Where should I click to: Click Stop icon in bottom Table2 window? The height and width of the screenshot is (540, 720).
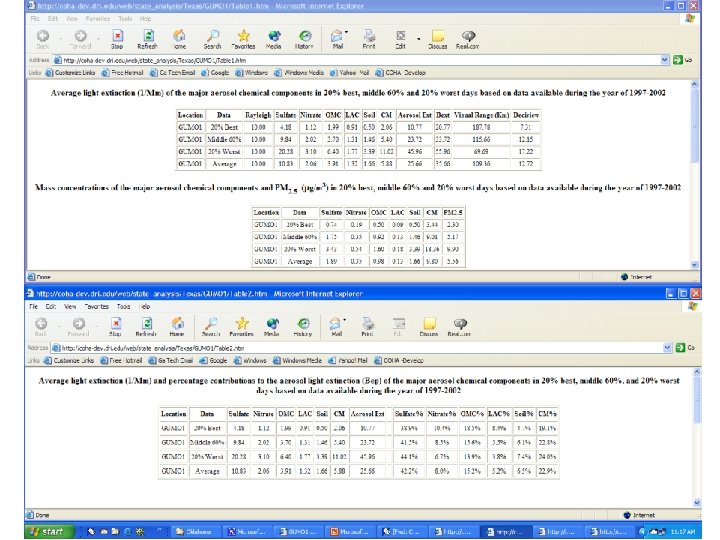click(x=116, y=327)
